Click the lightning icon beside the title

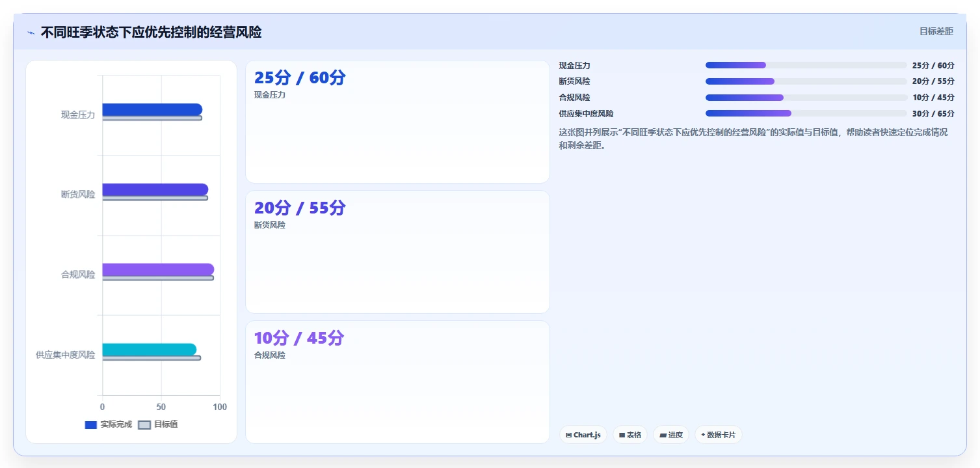[x=31, y=33]
